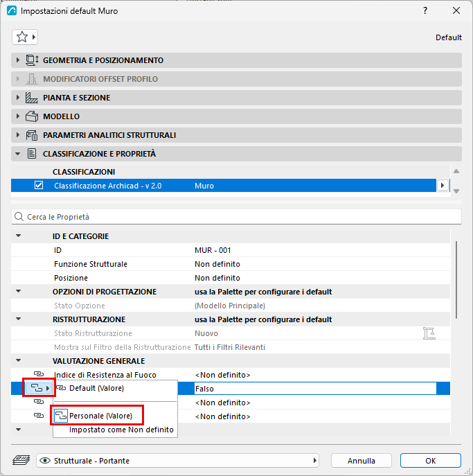This screenshot has width=473, height=476.
Task: Expand the Modello panel
Action: coord(17,116)
